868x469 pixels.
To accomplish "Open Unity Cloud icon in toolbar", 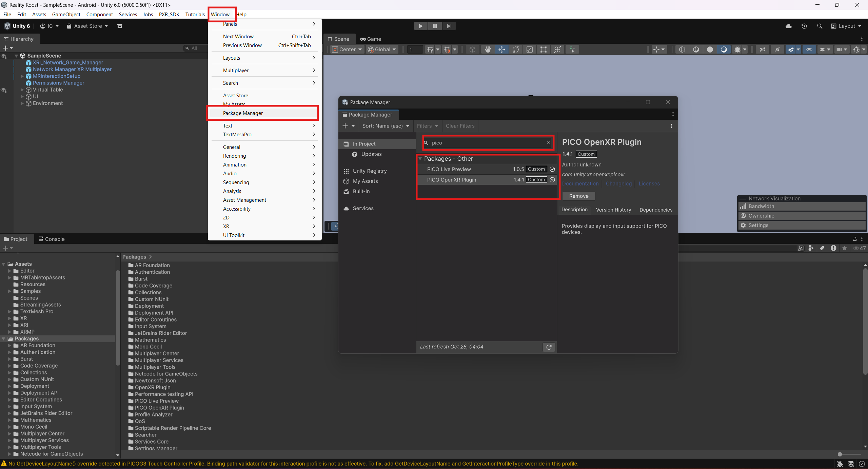I will pos(789,26).
